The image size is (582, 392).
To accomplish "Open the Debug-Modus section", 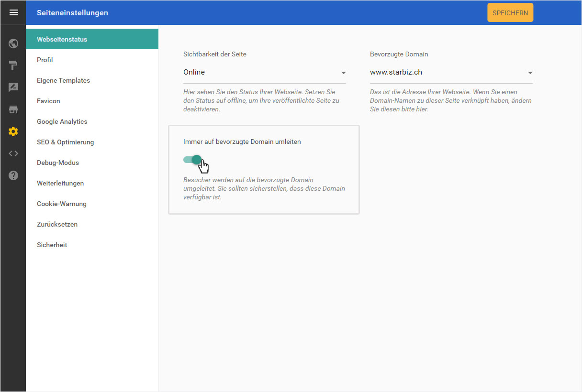I will [92, 163].
